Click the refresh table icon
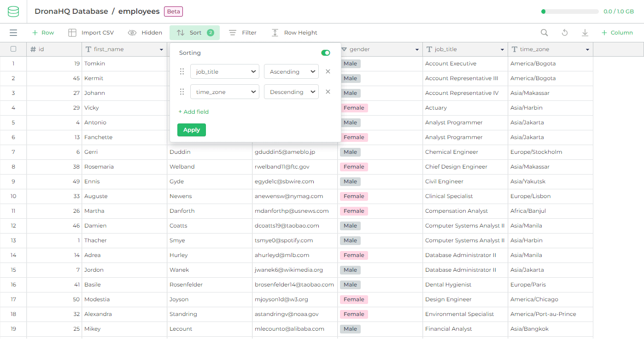 coord(565,33)
